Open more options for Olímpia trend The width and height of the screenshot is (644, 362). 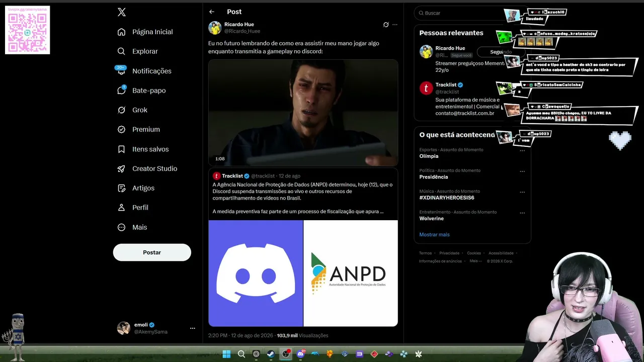coord(522,150)
